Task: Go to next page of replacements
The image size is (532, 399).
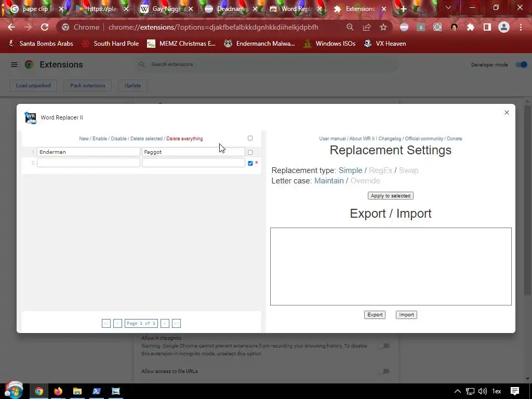Action: (x=165, y=323)
